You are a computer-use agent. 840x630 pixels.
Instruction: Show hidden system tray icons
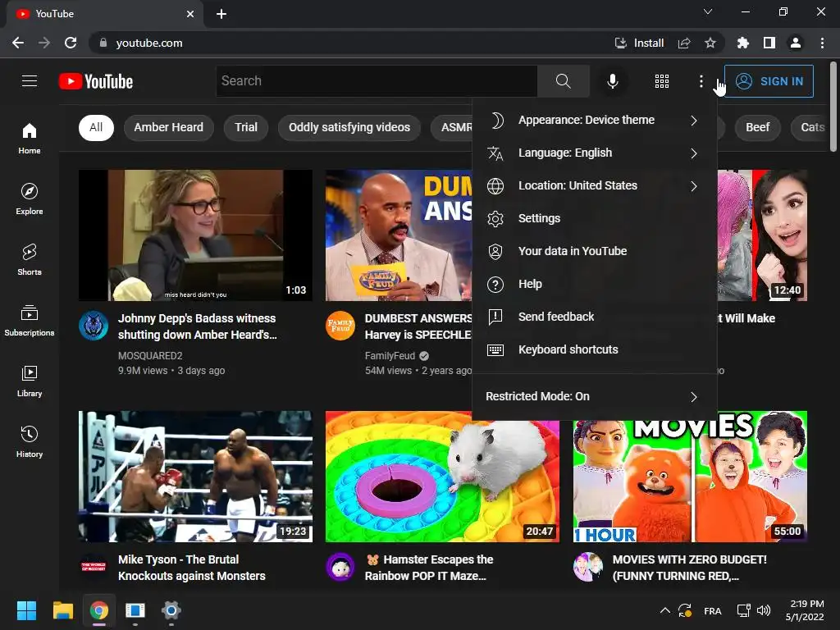pos(664,610)
